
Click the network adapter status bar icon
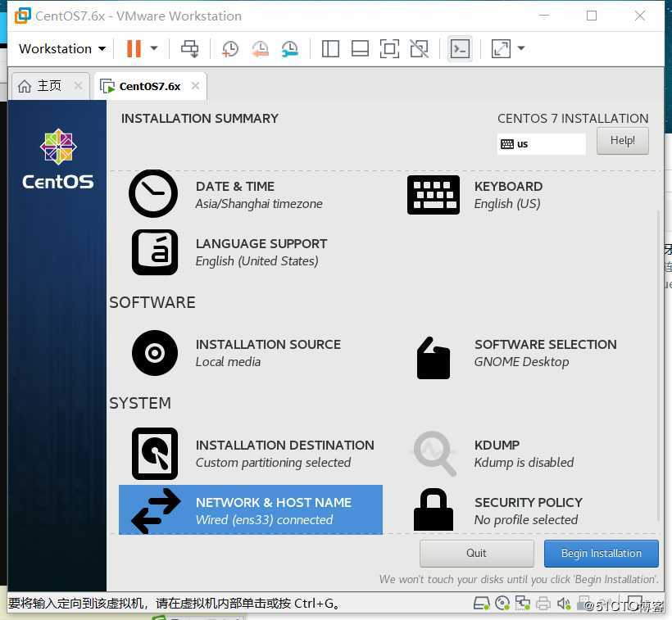point(522,604)
